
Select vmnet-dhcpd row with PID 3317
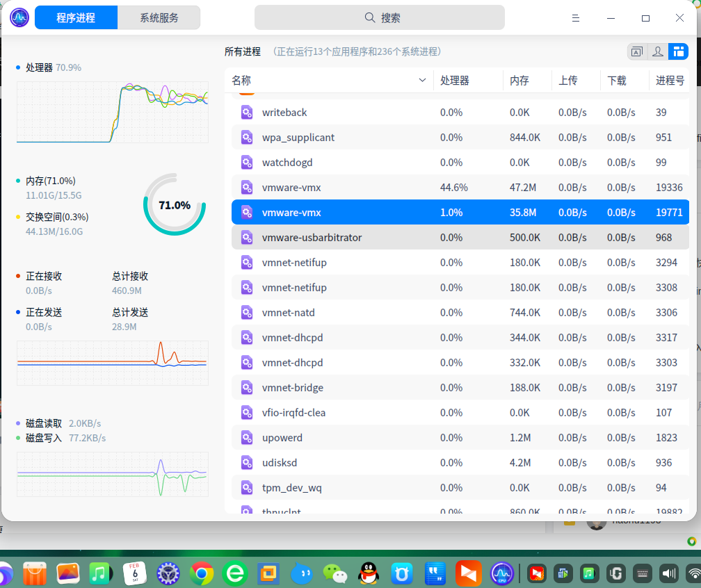[x=460, y=338]
